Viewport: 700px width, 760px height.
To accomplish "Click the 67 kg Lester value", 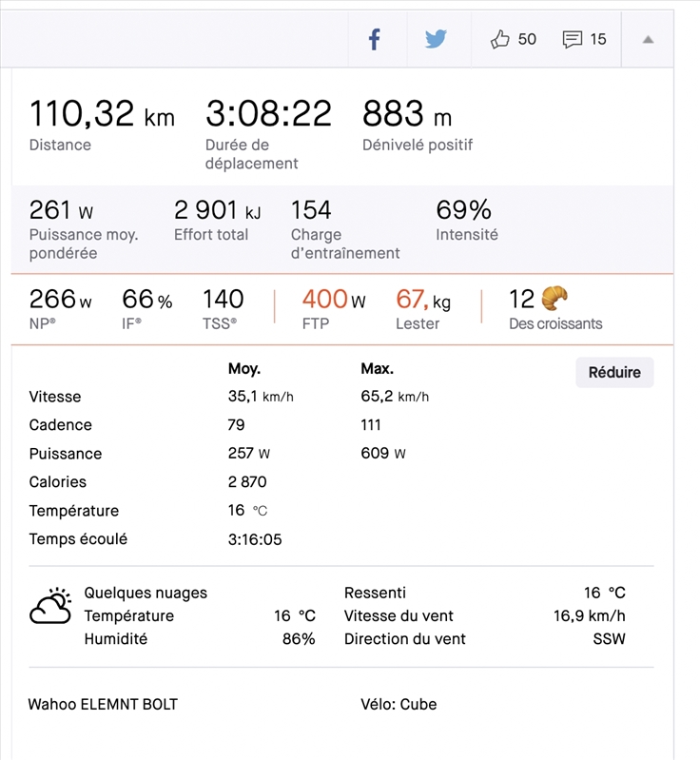I will [x=423, y=299].
